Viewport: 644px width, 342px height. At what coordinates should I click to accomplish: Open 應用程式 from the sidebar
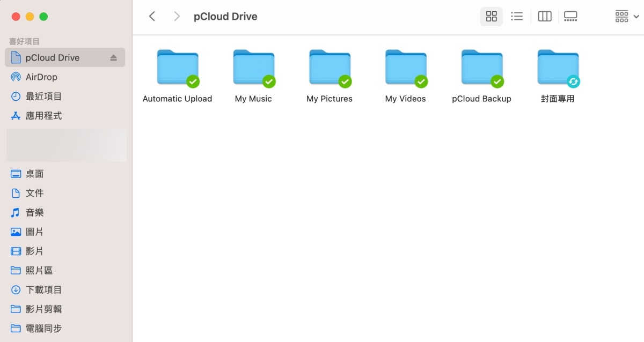tap(43, 116)
